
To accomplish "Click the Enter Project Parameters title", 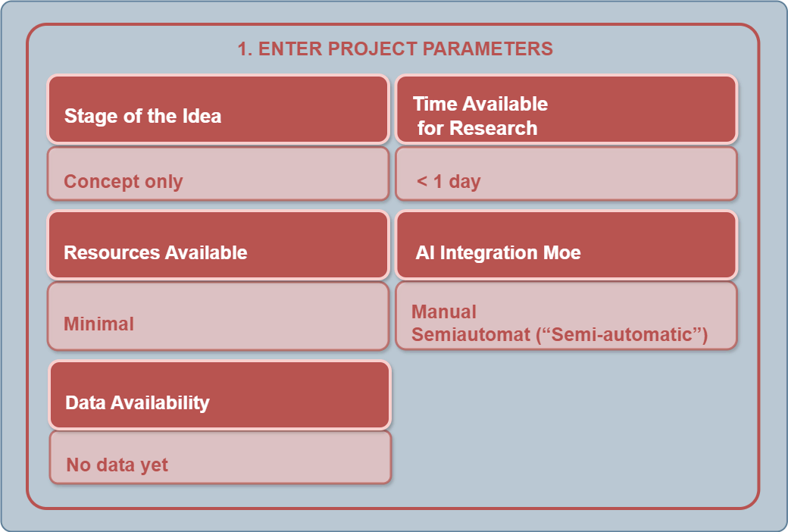I will 395,49.
